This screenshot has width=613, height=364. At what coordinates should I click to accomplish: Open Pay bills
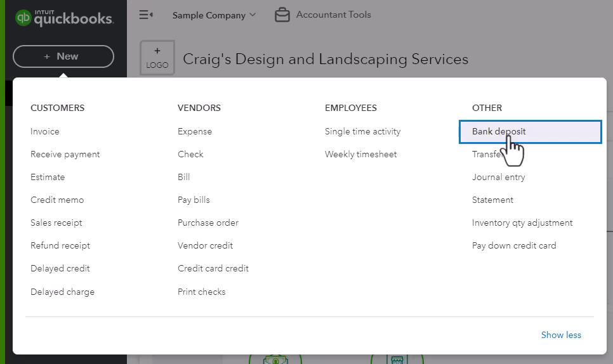(x=194, y=200)
